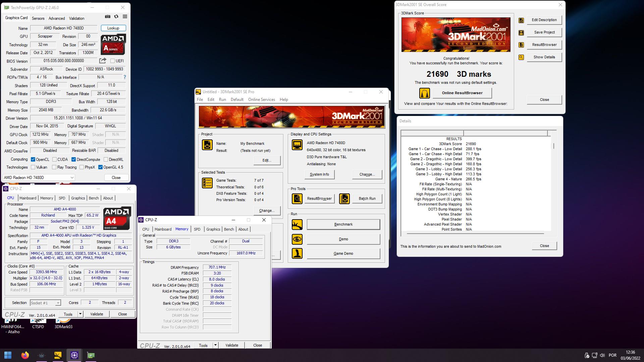Click the clock in the taskbar
The width and height of the screenshot is (644, 362).
pos(631,355)
